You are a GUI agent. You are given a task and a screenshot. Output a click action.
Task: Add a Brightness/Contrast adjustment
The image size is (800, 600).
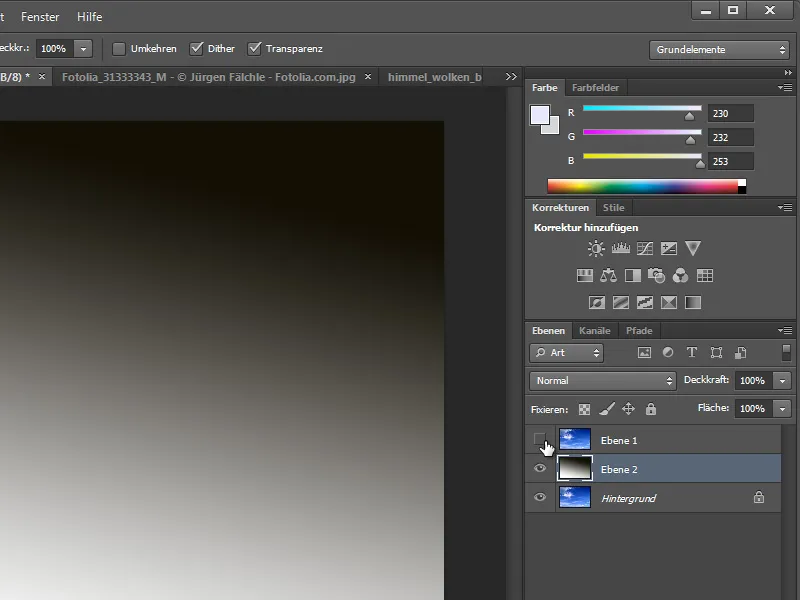(595, 248)
